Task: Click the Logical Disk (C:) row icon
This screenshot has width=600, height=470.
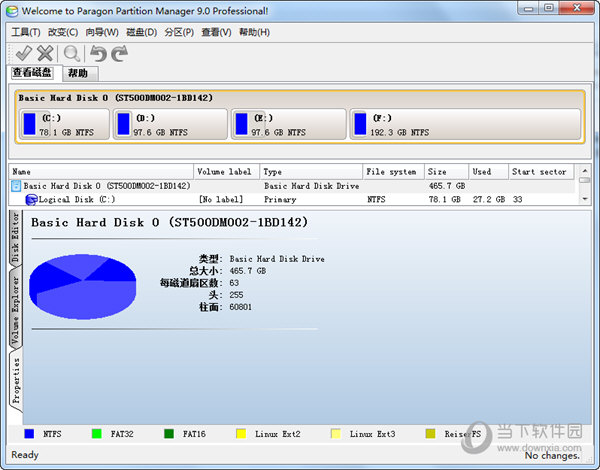Action: [x=31, y=199]
